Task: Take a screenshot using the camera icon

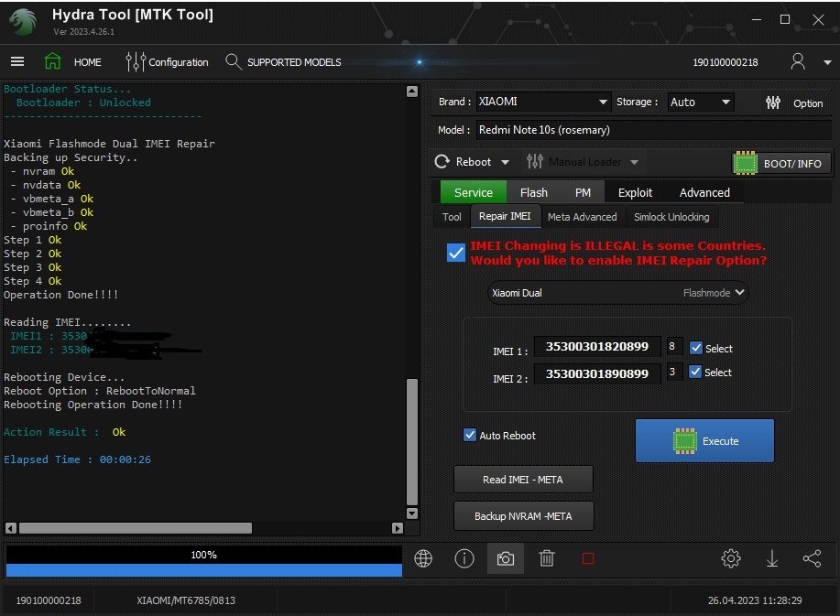Action: coord(505,557)
